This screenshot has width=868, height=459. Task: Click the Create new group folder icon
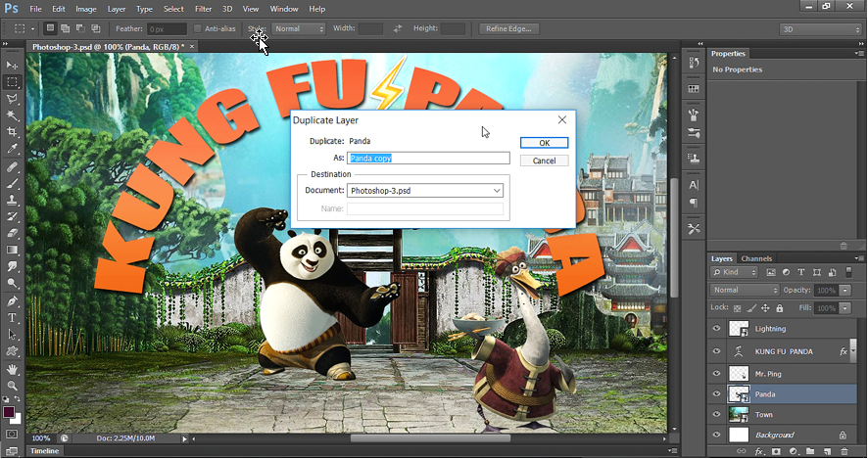[x=810, y=452]
